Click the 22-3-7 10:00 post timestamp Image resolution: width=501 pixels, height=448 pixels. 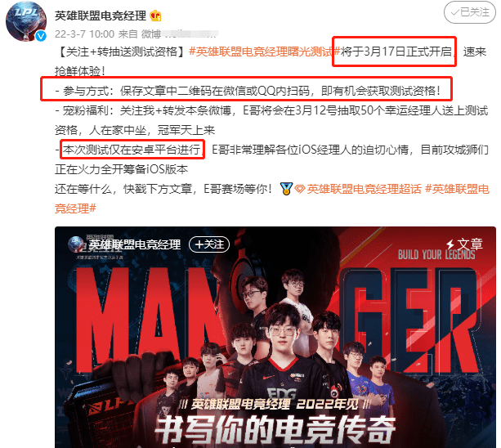coord(84,34)
